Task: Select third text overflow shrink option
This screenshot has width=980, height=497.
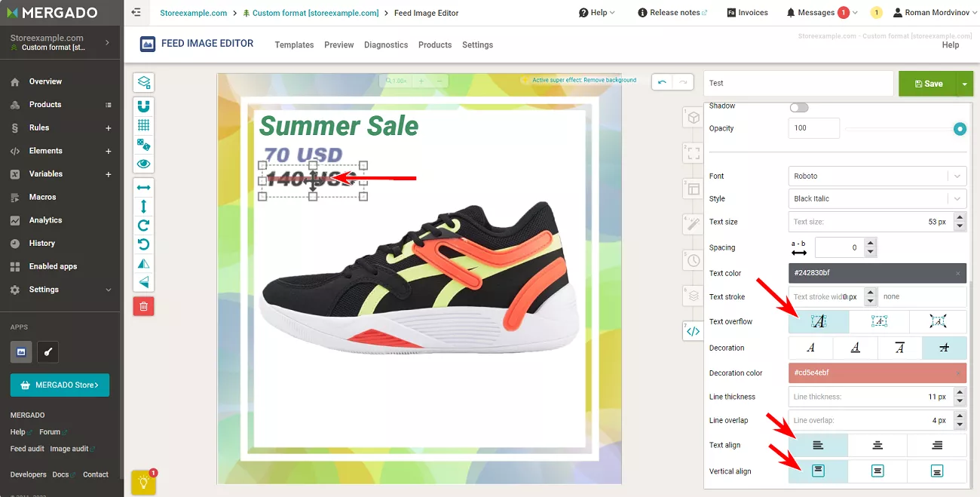Action: [x=938, y=321]
